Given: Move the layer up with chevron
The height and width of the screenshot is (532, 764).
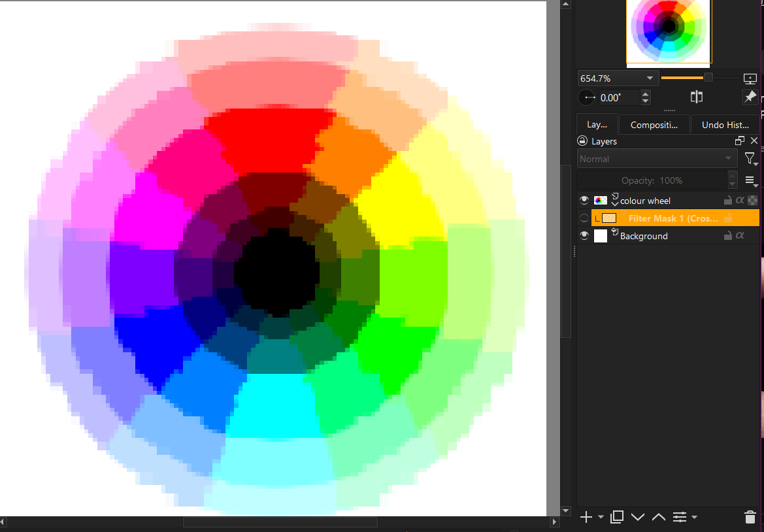Looking at the screenshot, I should tap(659, 518).
